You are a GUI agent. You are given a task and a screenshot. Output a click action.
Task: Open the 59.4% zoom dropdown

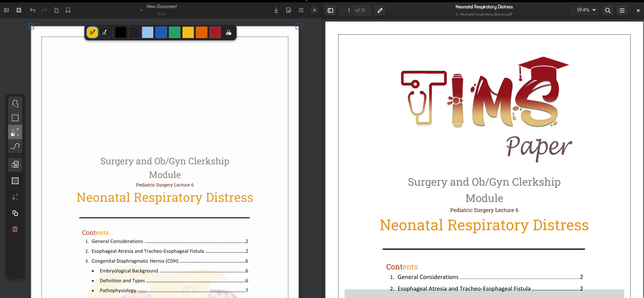[x=586, y=10]
